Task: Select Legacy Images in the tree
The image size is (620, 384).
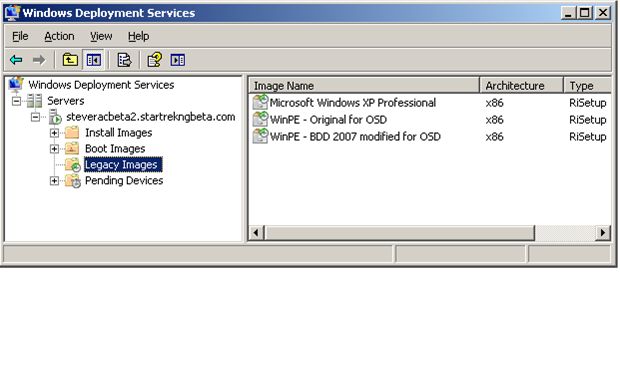Action: [123, 165]
